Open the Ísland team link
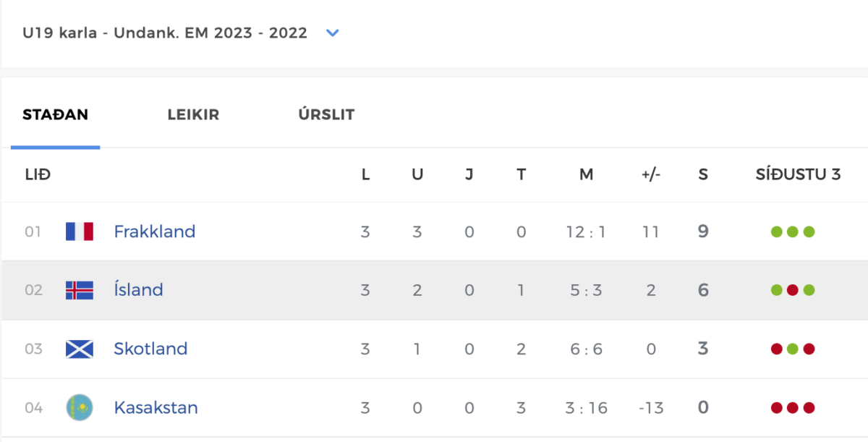This screenshot has width=868, height=442. coord(138,290)
